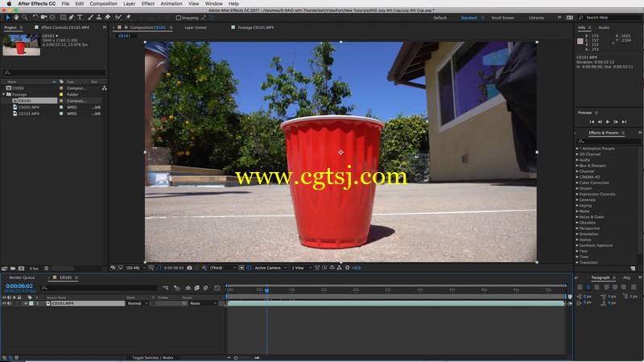644x362 pixels.
Task: Play the composition preview
Action: pyautogui.click(x=608, y=122)
